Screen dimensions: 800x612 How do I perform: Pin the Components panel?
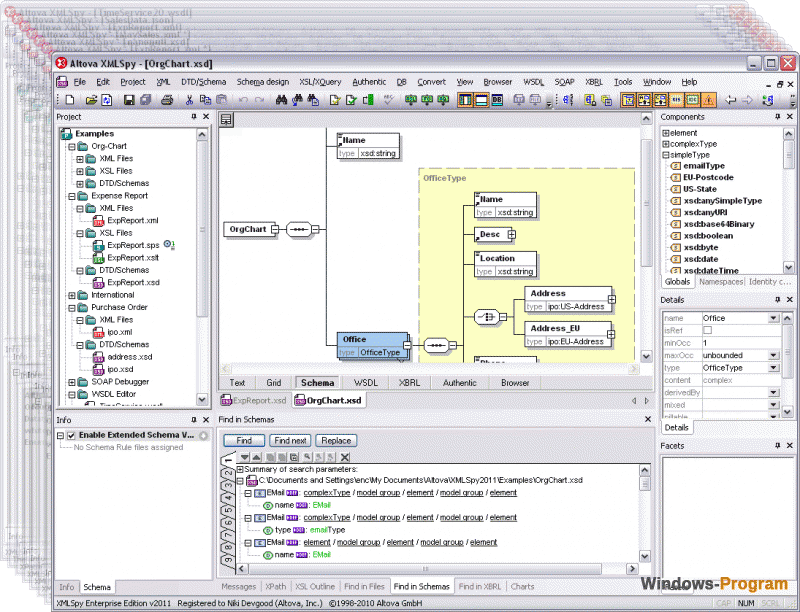click(778, 117)
